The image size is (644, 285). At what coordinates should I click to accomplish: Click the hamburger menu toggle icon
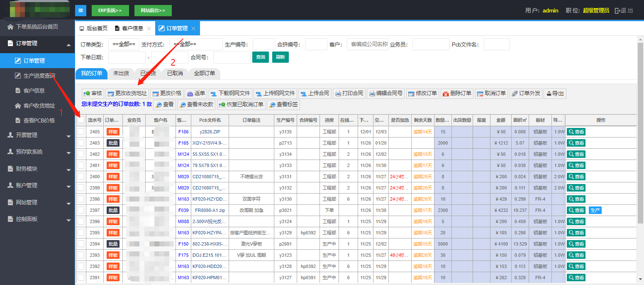[80, 10]
